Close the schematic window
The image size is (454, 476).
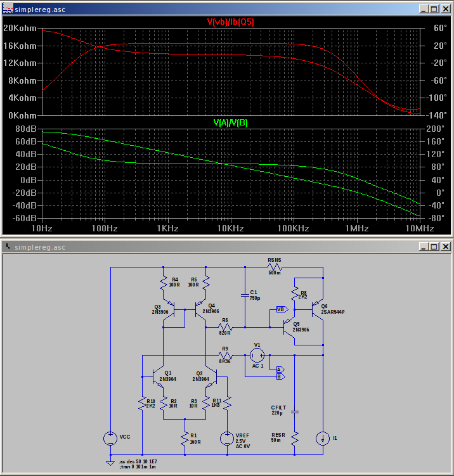pos(446,247)
